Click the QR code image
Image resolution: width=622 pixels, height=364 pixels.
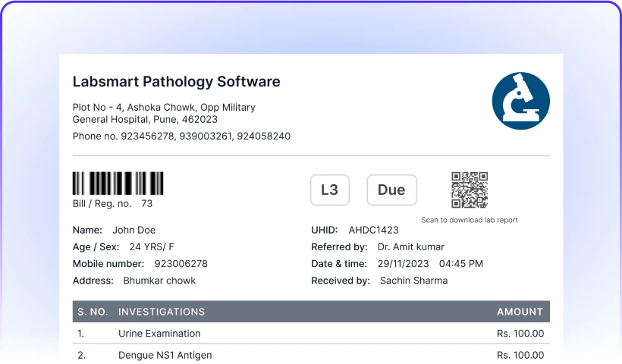click(470, 190)
